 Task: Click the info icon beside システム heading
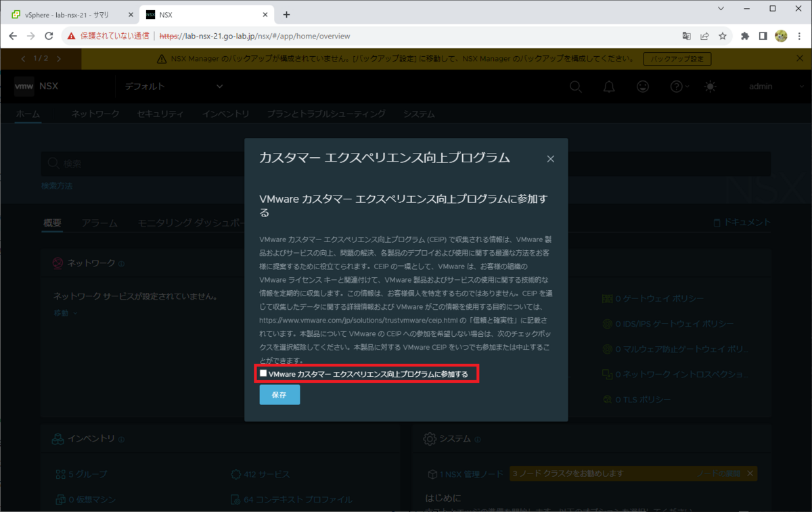(478, 439)
